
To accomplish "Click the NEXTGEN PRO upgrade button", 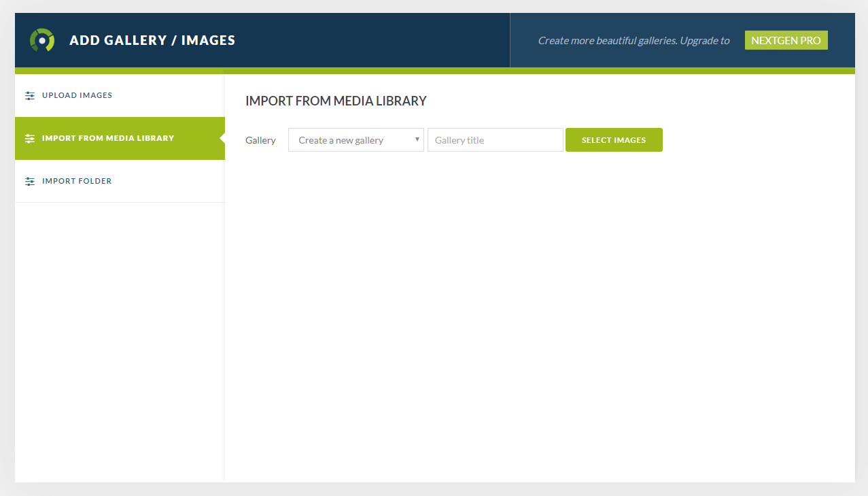I will pos(786,40).
